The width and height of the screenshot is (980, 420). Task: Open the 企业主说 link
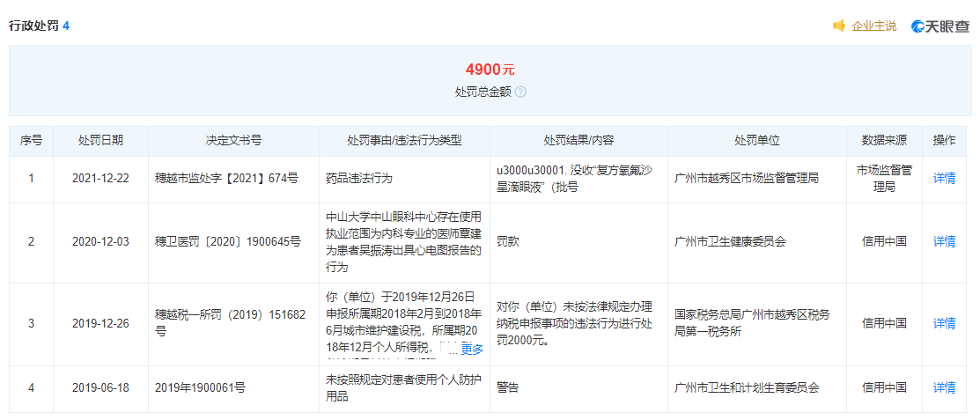click(x=873, y=26)
